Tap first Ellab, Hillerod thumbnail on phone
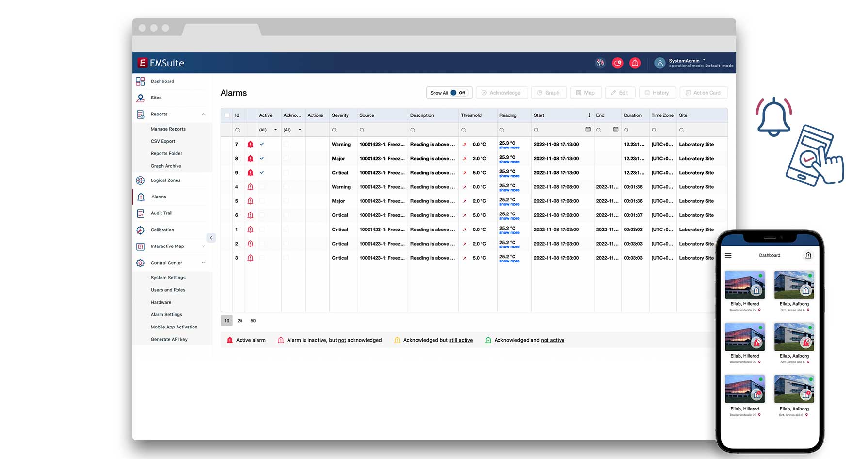 (745, 285)
